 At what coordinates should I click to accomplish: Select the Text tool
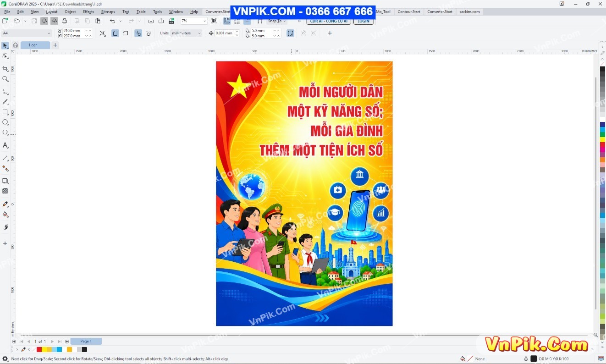(5, 145)
